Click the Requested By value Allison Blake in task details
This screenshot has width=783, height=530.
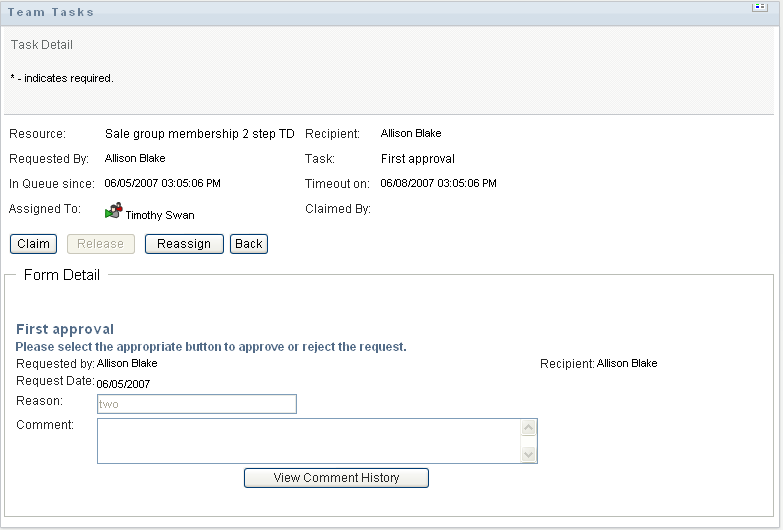pyautogui.click(x=135, y=158)
